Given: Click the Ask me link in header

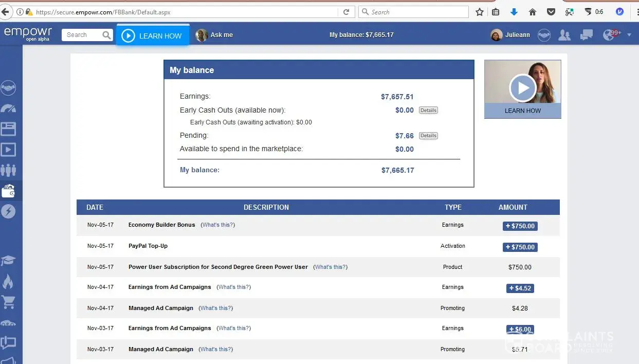Looking at the screenshot, I should [221, 35].
